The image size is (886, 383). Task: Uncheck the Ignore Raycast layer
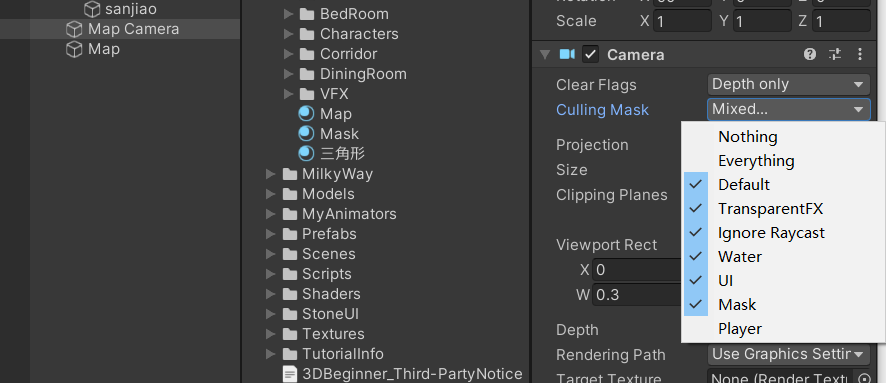click(x=784, y=233)
